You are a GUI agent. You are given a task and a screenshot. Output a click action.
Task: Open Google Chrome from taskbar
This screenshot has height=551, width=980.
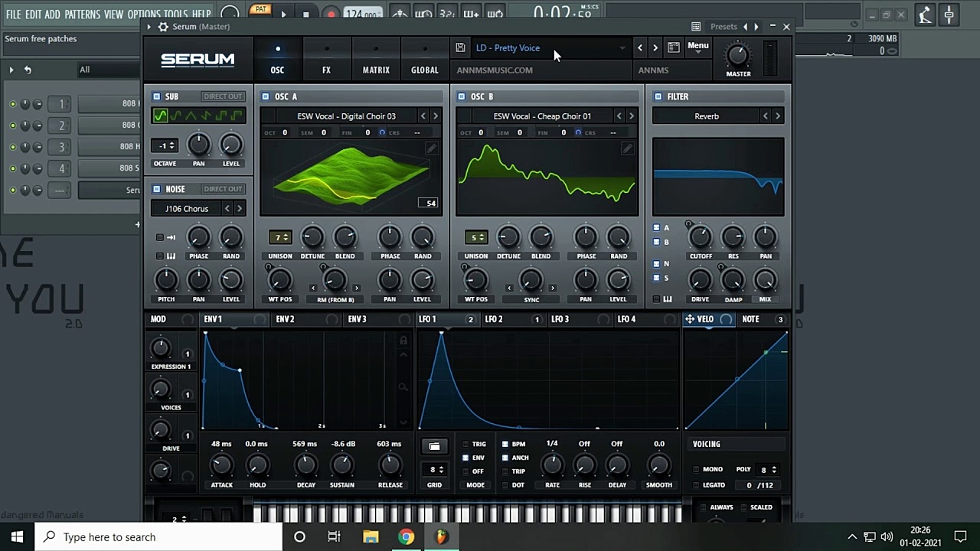(406, 537)
